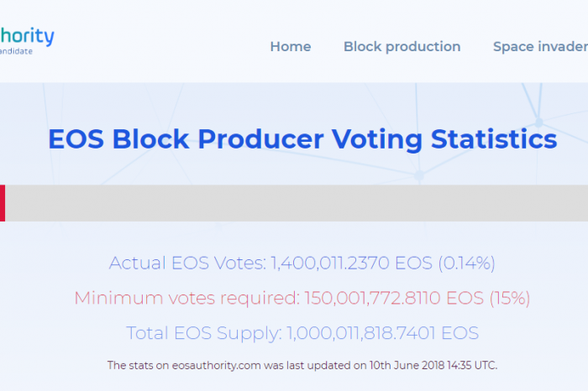Screen dimensions: 588x391
Task: Click eosauthority.com in the stats note
Action: [x=216, y=365]
